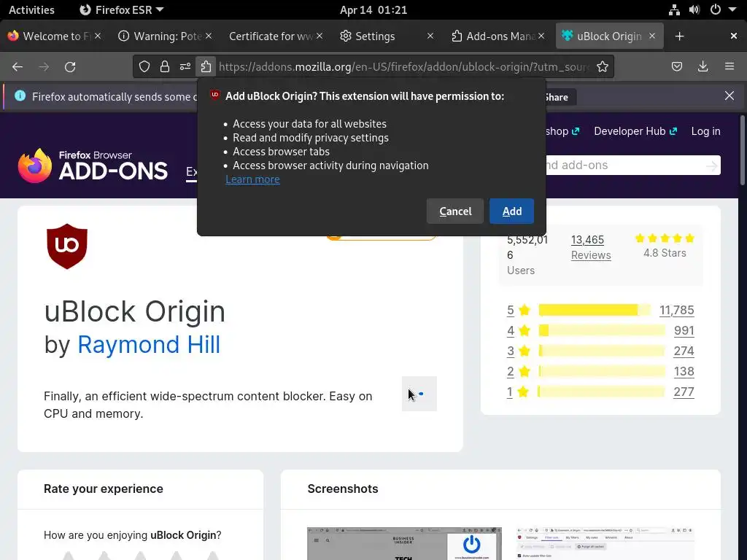Open the Raymond Hill author link
The width and height of the screenshot is (747, 560).
pos(149,345)
